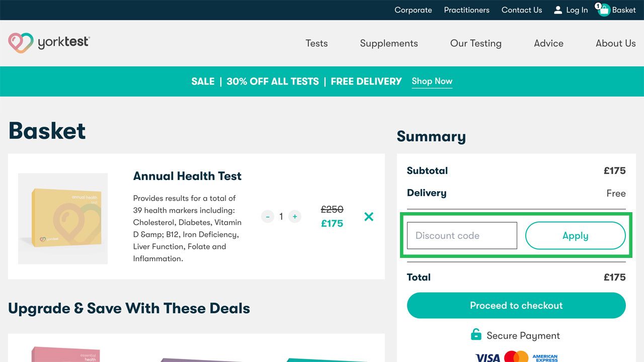Viewport: 644px width, 362px height.
Task: Decrease quantity with the minus stepper
Action: [268, 216]
